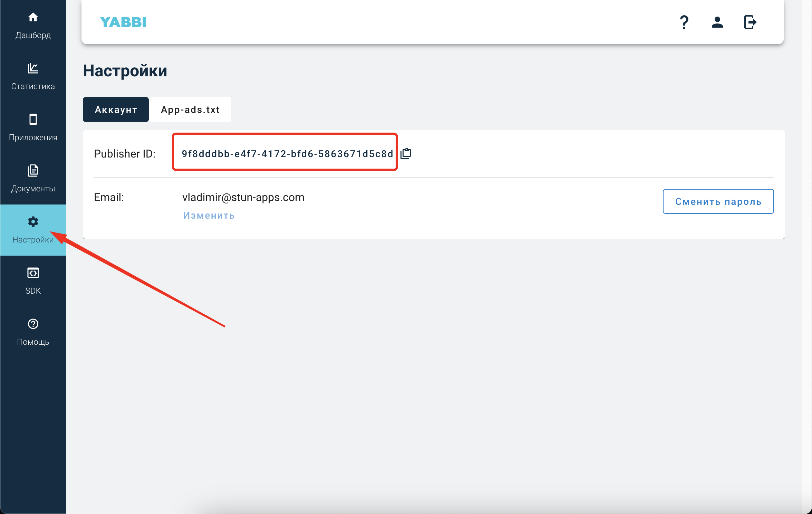Click the Publisher ID value text
Screen dimensions: 812x514
click(287, 154)
